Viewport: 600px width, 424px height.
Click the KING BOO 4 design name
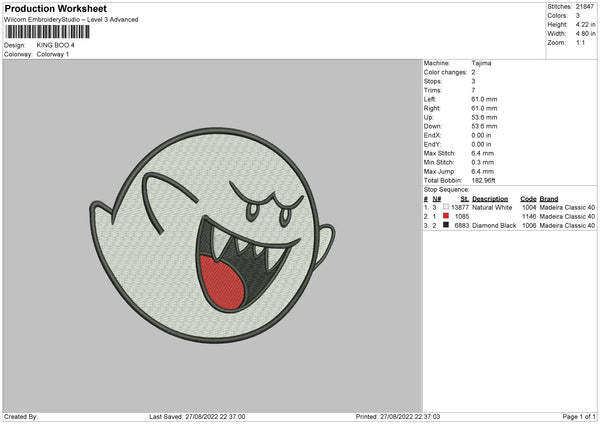[x=56, y=45]
